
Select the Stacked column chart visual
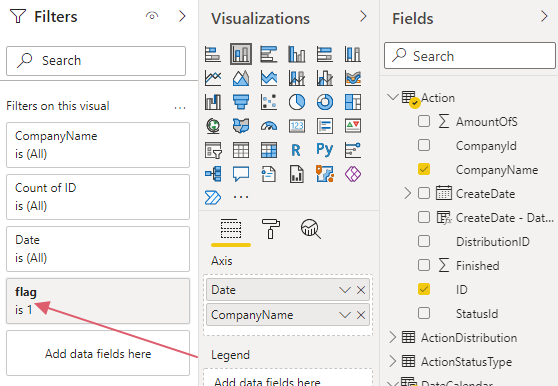click(241, 54)
